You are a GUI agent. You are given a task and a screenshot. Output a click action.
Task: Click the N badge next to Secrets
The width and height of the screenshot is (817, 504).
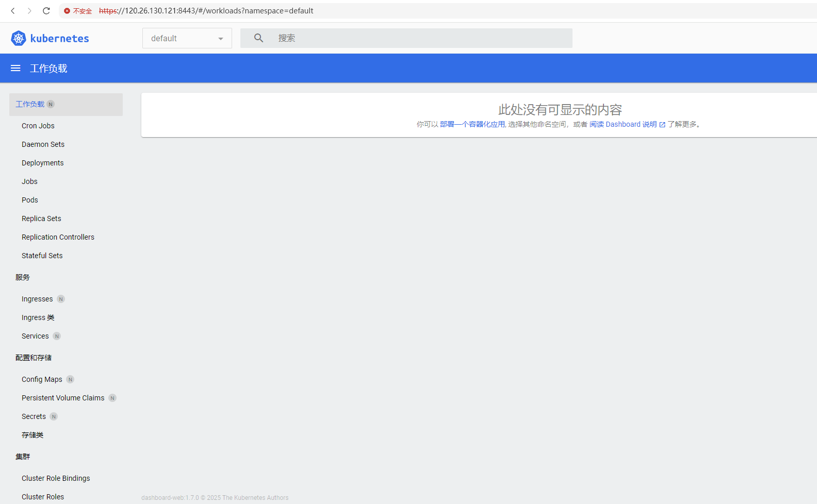(x=54, y=416)
